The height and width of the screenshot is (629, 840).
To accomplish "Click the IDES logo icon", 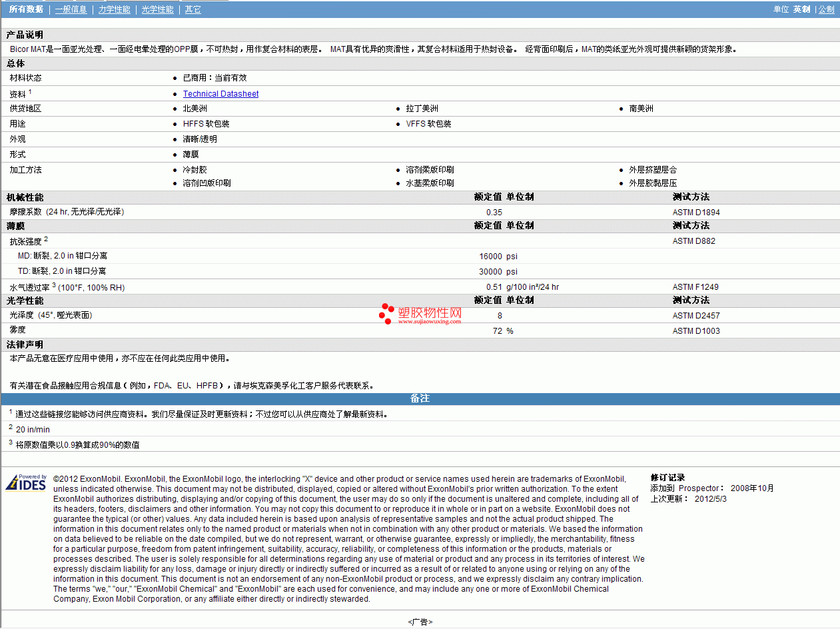I will 26,482.
